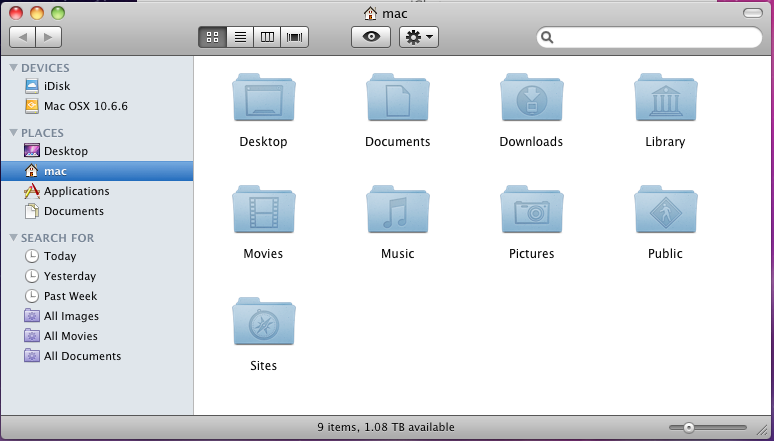
Task: Open the Sites folder icon
Action: coord(264,322)
